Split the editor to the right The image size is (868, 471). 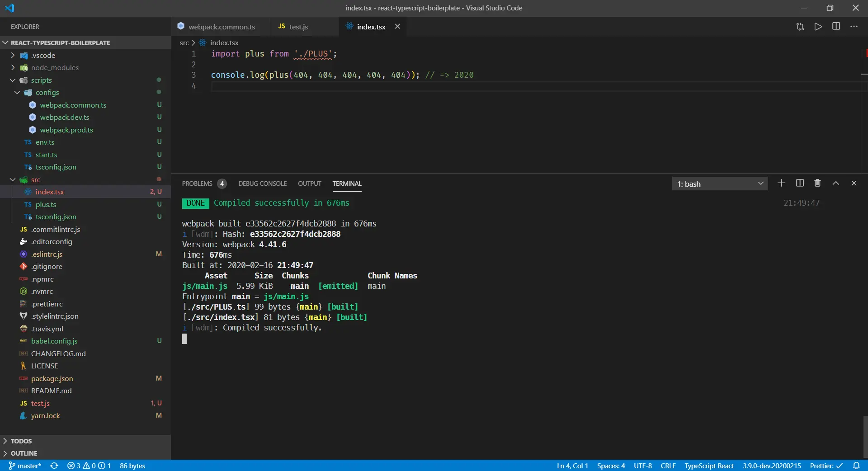click(836, 27)
